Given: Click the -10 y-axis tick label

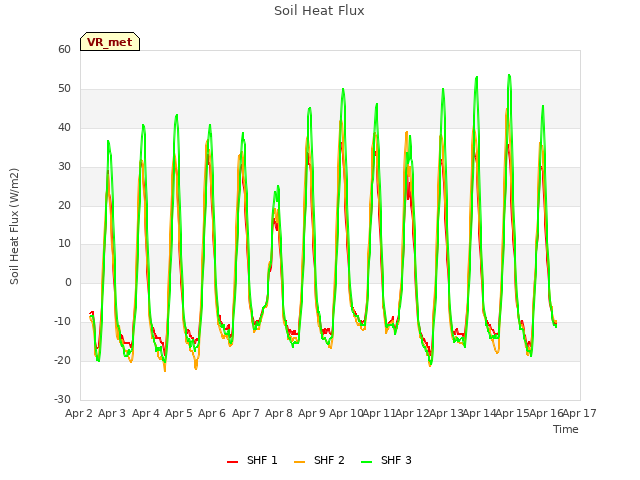Looking at the screenshot, I should pyautogui.click(x=63, y=321).
